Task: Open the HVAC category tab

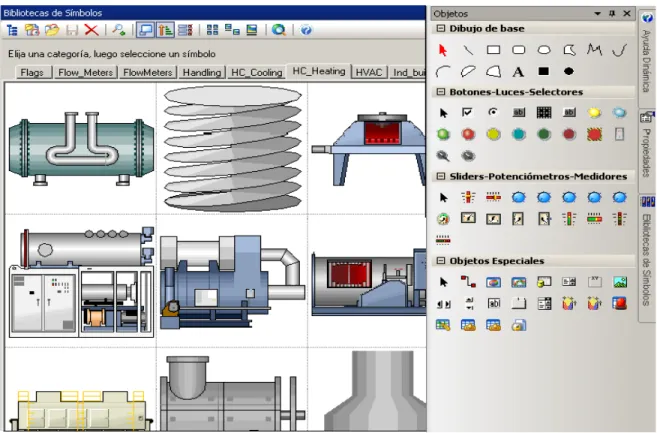Action: click(x=369, y=73)
